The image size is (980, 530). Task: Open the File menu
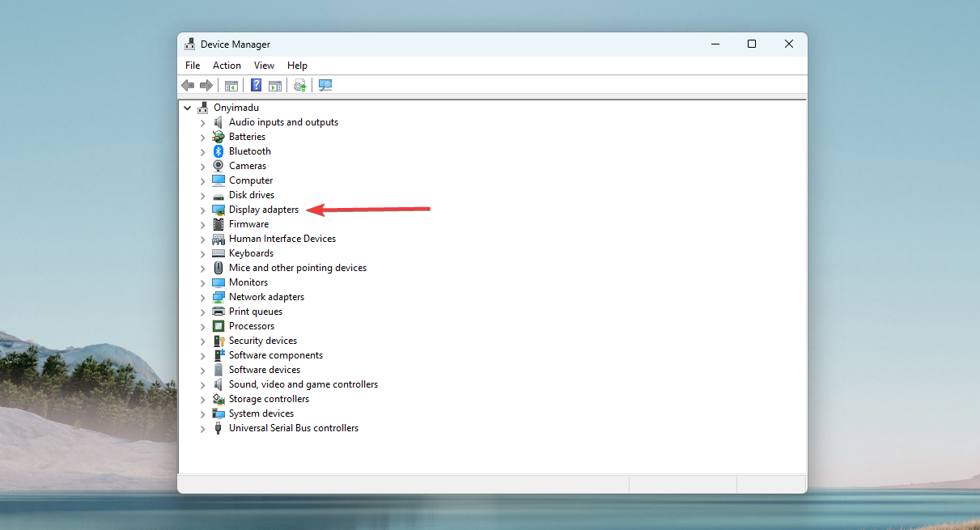[193, 66]
